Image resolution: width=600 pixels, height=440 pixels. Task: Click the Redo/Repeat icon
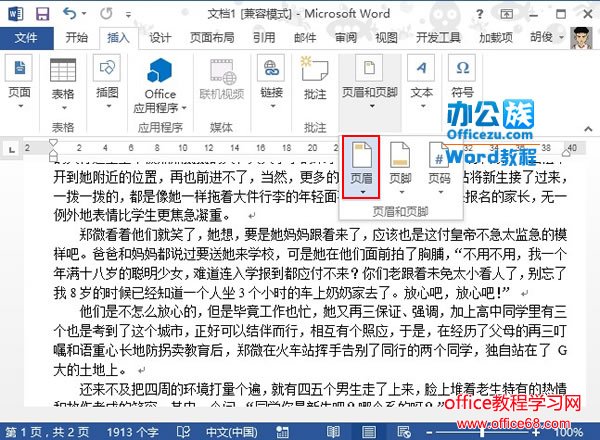(x=106, y=14)
